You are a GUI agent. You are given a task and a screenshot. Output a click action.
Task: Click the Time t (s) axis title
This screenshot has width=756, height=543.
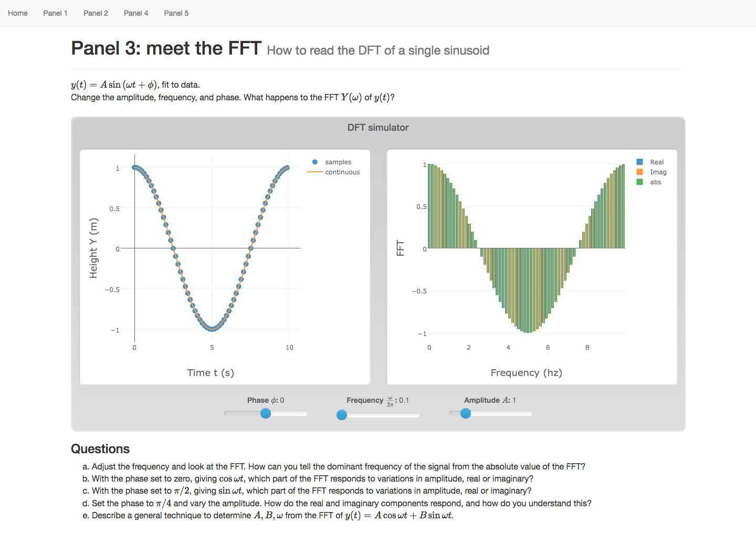[211, 373]
